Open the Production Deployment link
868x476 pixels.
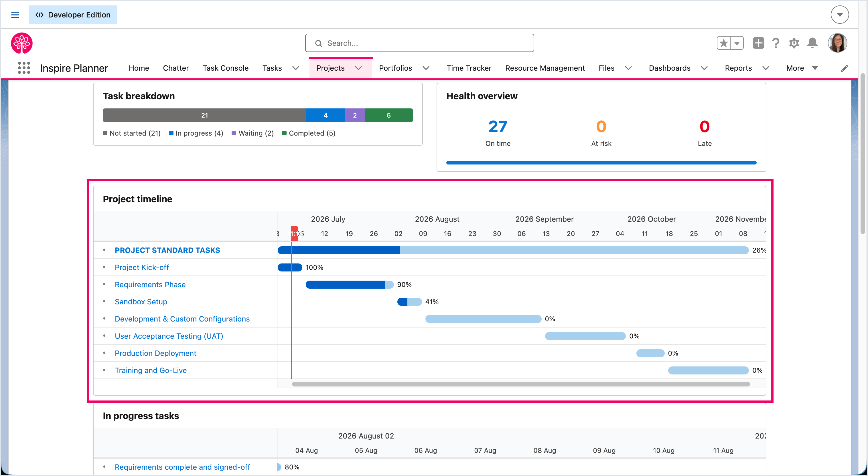tap(156, 353)
